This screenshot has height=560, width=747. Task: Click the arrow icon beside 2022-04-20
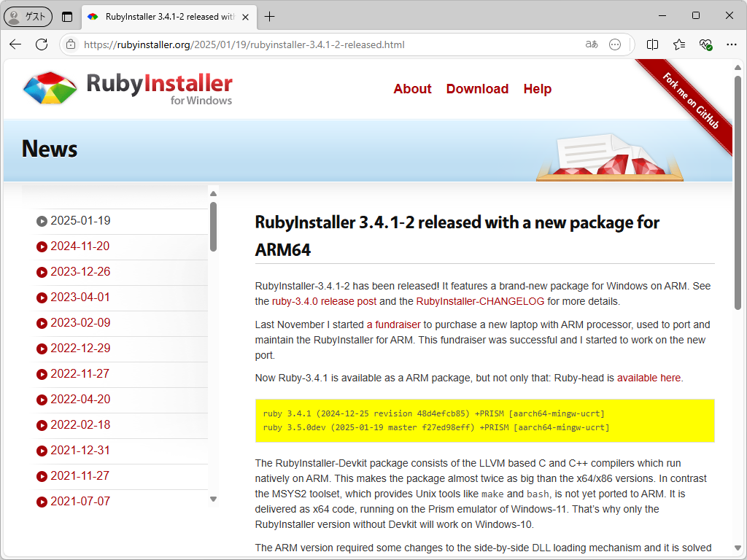pos(42,400)
